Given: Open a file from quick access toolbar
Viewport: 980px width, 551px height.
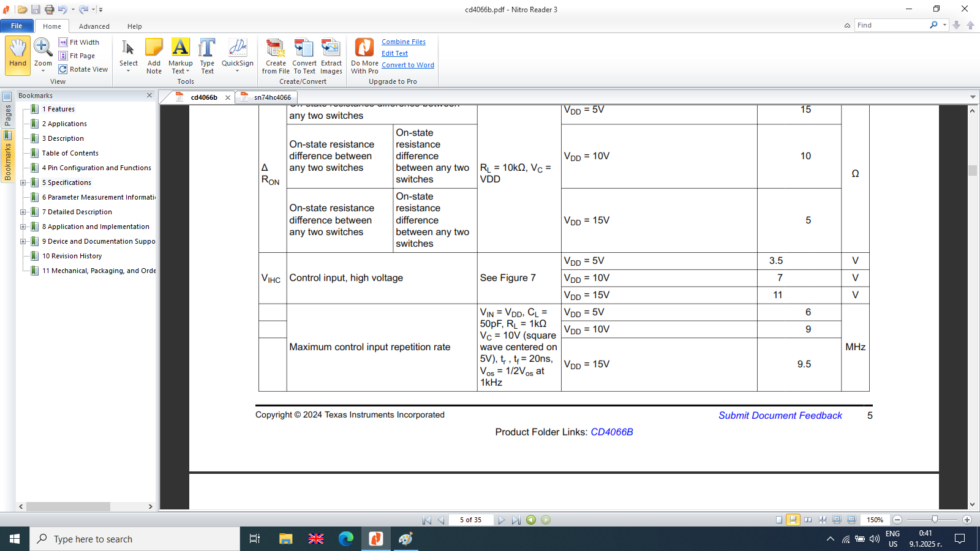Looking at the screenshot, I should click(x=22, y=9).
